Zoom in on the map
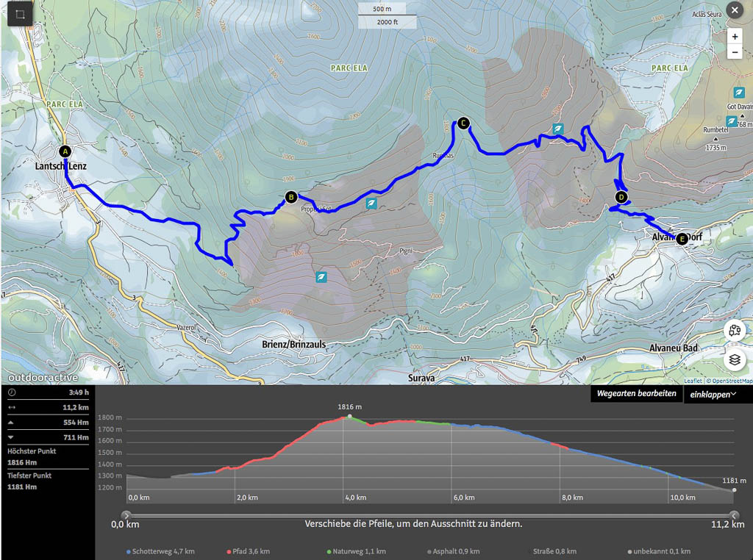The height and width of the screenshot is (560, 753). [735, 36]
